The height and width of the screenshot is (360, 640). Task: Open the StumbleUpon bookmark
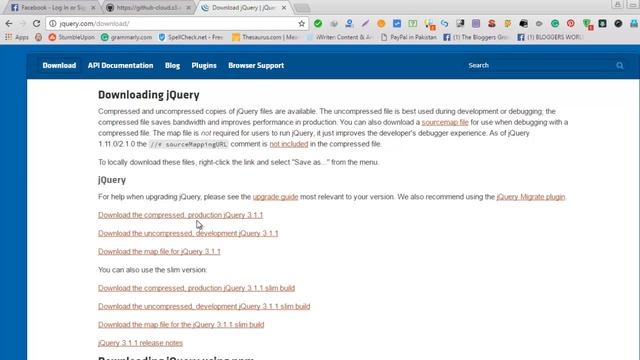[72, 37]
